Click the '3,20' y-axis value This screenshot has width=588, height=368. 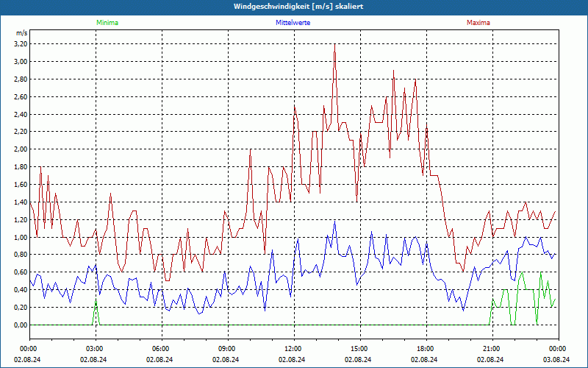tap(21, 44)
